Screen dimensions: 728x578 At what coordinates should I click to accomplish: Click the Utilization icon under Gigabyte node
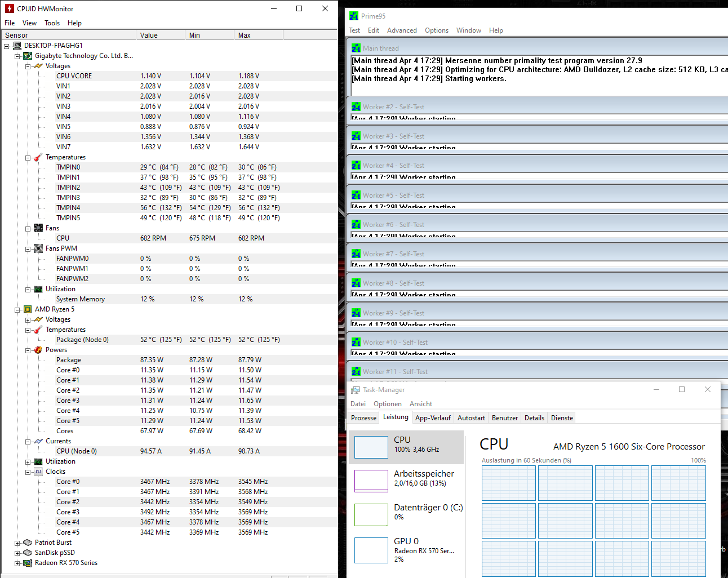(38, 288)
